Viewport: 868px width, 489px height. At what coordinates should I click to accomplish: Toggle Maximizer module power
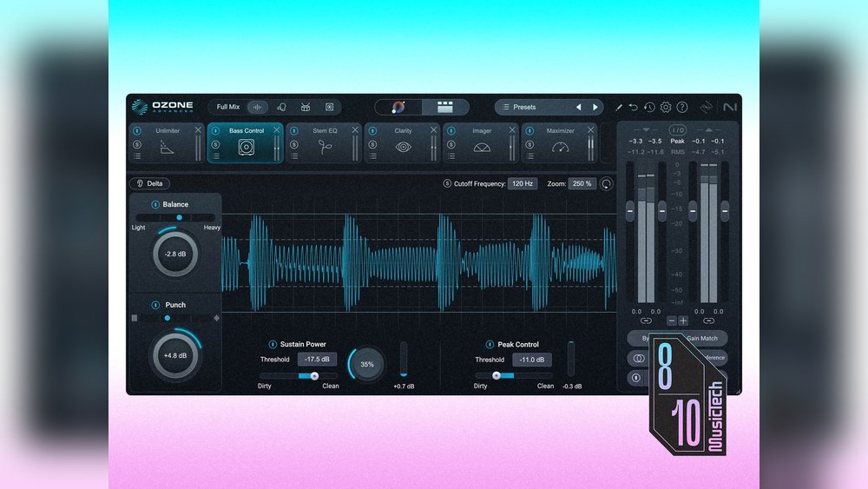pyautogui.click(x=530, y=131)
